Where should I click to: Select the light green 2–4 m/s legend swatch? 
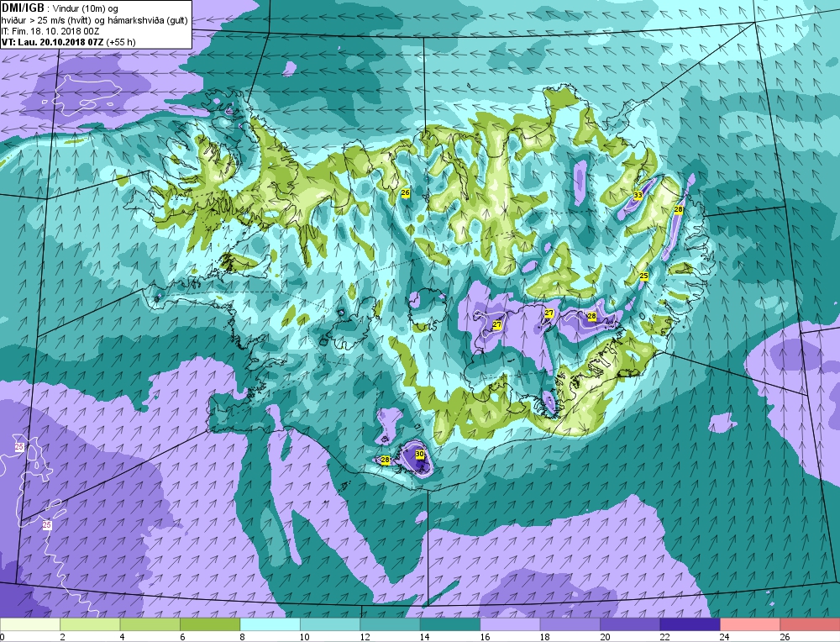pos(90,624)
